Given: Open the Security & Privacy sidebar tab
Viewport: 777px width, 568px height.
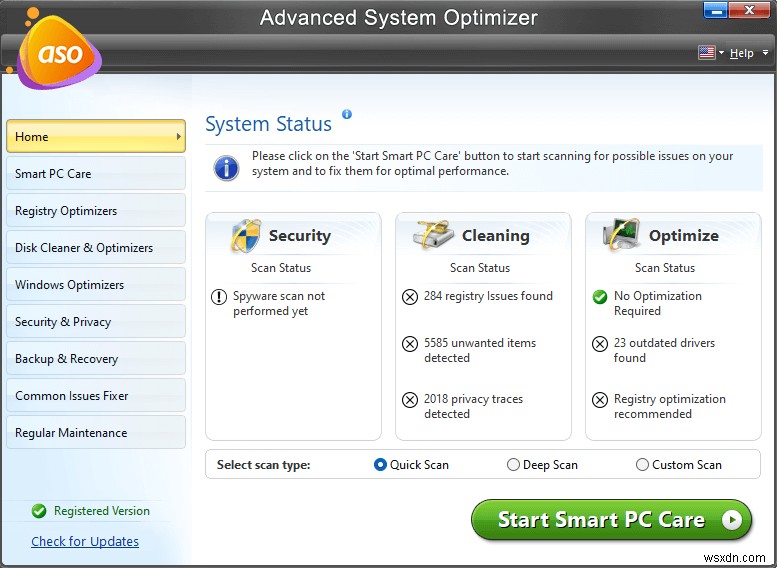Looking at the screenshot, I should pos(96,322).
